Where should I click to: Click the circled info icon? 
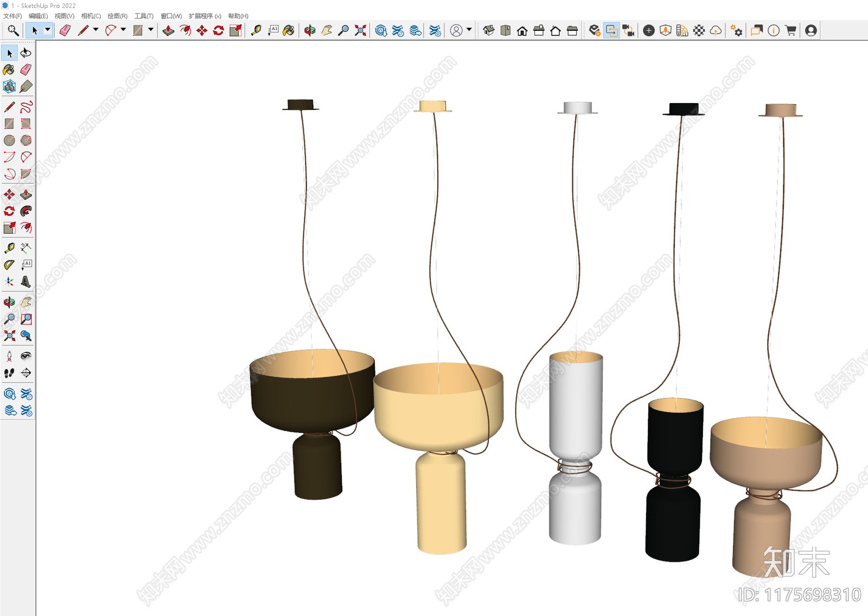[x=774, y=30]
